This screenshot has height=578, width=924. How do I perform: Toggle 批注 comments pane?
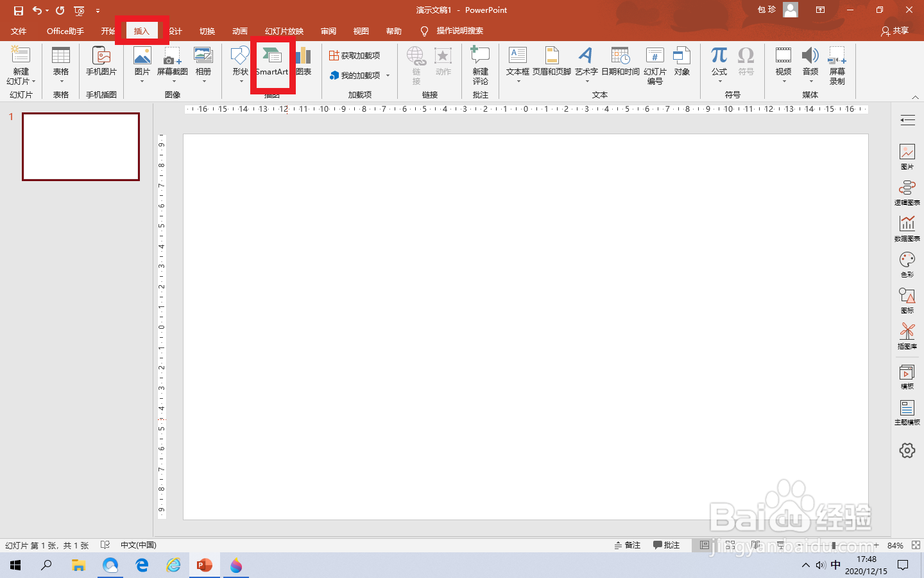coord(667,545)
